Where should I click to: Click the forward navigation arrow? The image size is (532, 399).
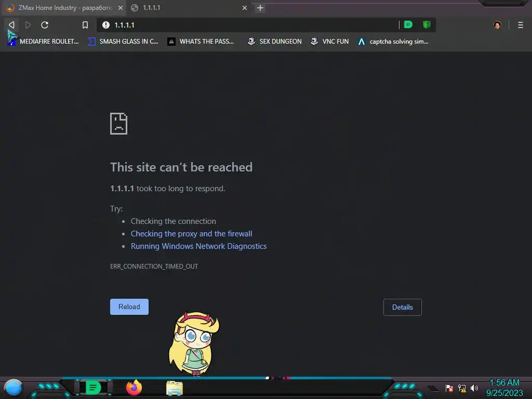(28, 25)
